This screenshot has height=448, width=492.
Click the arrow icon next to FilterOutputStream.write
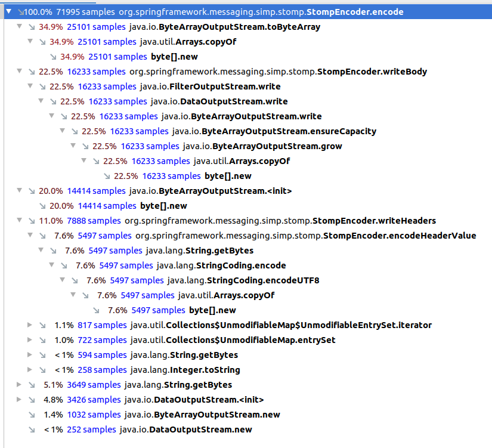coord(42,86)
